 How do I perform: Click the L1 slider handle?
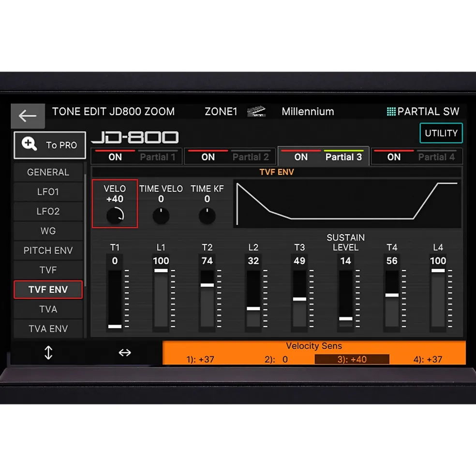click(161, 271)
